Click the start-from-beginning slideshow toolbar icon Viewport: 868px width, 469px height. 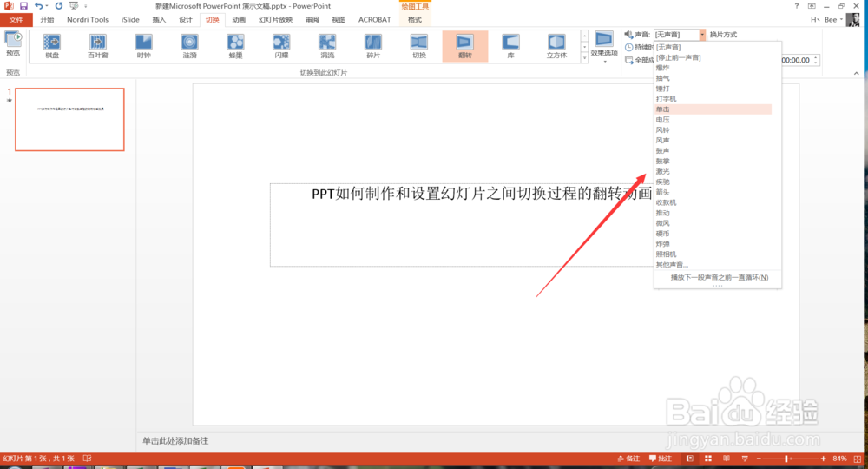pos(74,5)
